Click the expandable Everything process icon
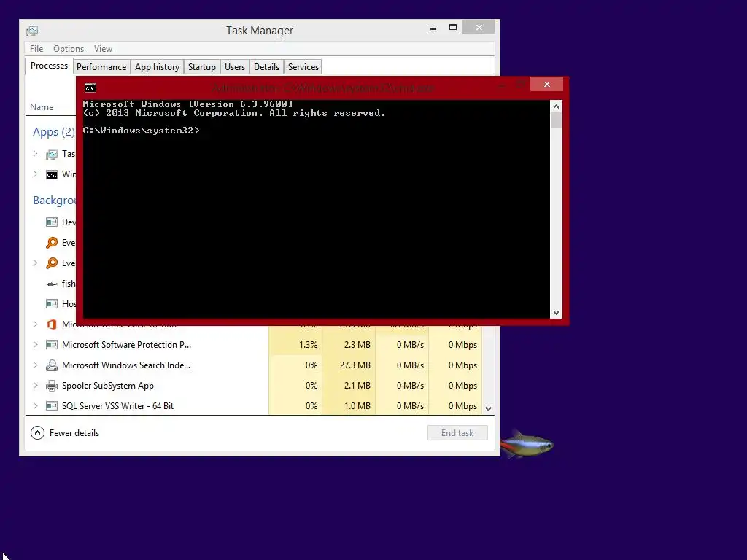The width and height of the screenshot is (747, 560). coord(52,262)
